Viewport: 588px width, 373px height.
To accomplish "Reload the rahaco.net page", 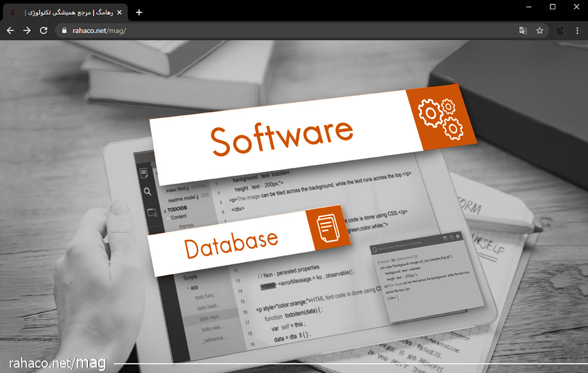I will point(44,30).
